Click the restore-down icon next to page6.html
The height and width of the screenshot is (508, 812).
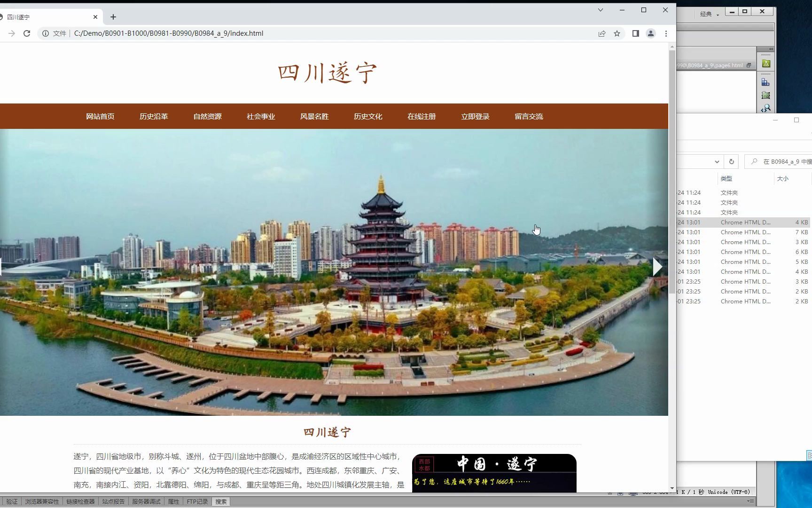coord(749,65)
